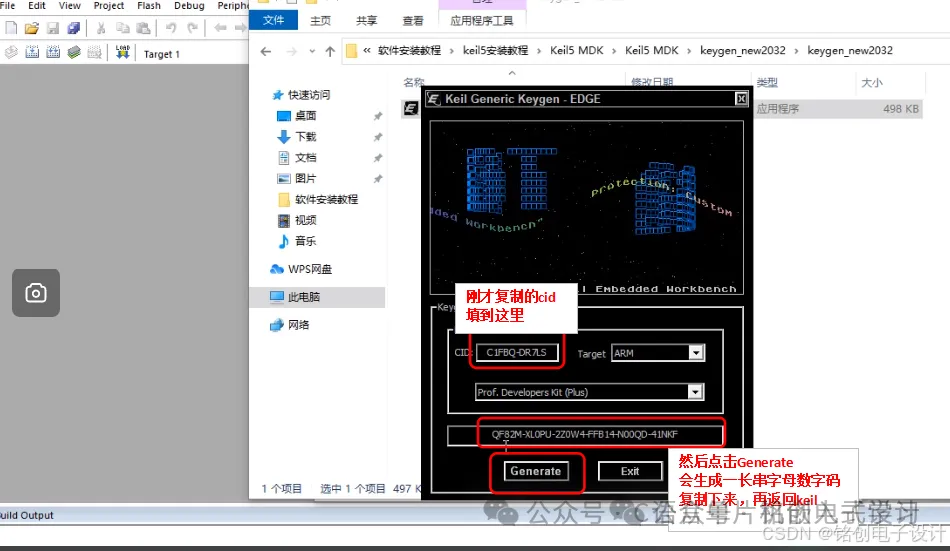Click Explorer's back navigation arrow
This screenshot has width=950, height=551.
(265, 52)
